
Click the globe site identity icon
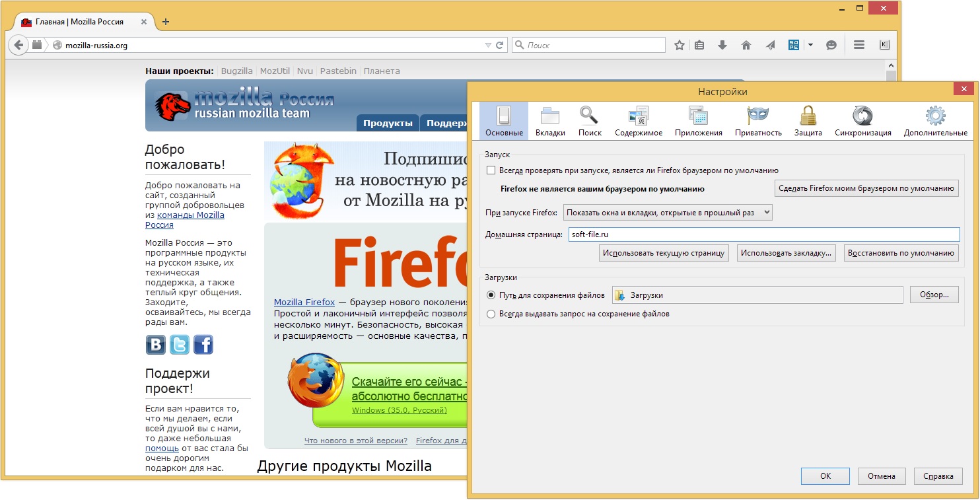point(57,46)
